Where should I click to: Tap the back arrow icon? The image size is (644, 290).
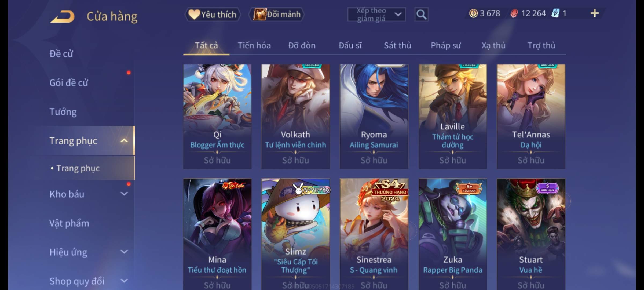click(62, 17)
